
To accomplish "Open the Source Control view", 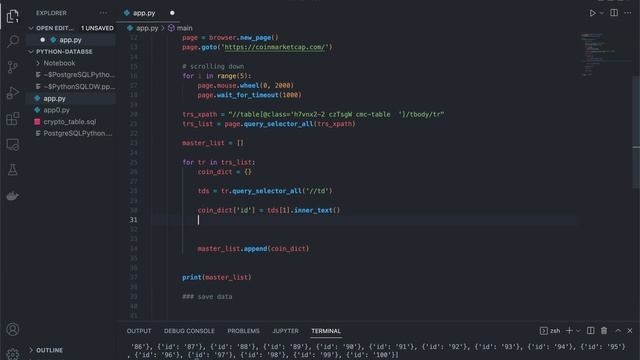I will click(13, 67).
